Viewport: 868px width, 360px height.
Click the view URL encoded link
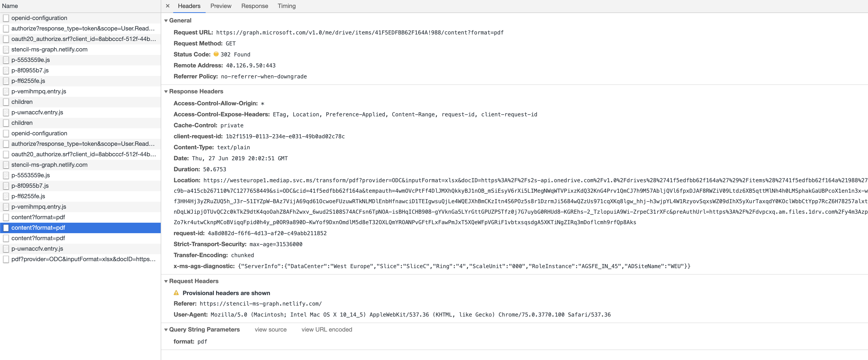[x=326, y=329]
